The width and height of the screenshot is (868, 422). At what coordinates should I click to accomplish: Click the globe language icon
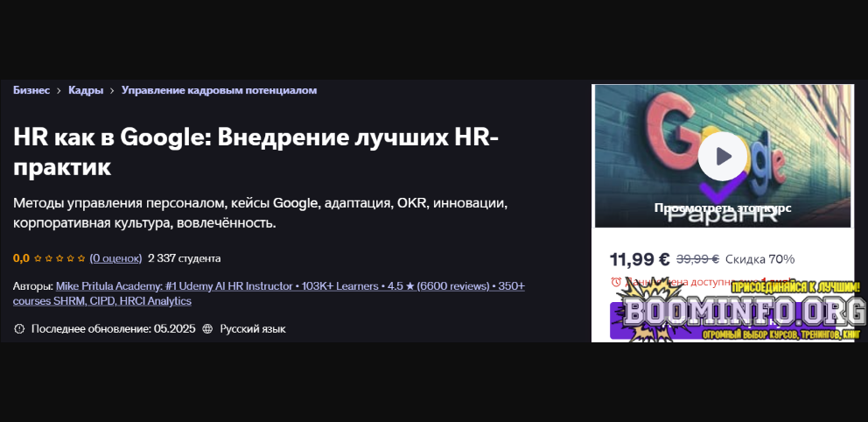click(x=207, y=329)
